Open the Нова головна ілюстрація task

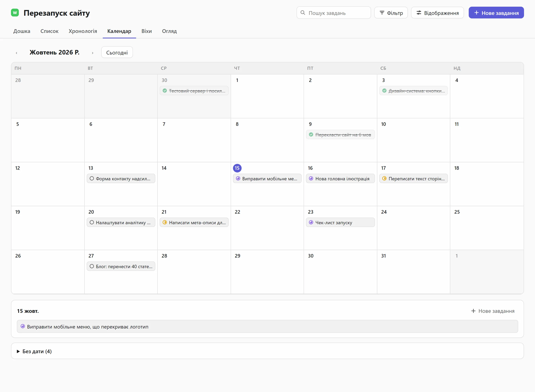(340, 178)
